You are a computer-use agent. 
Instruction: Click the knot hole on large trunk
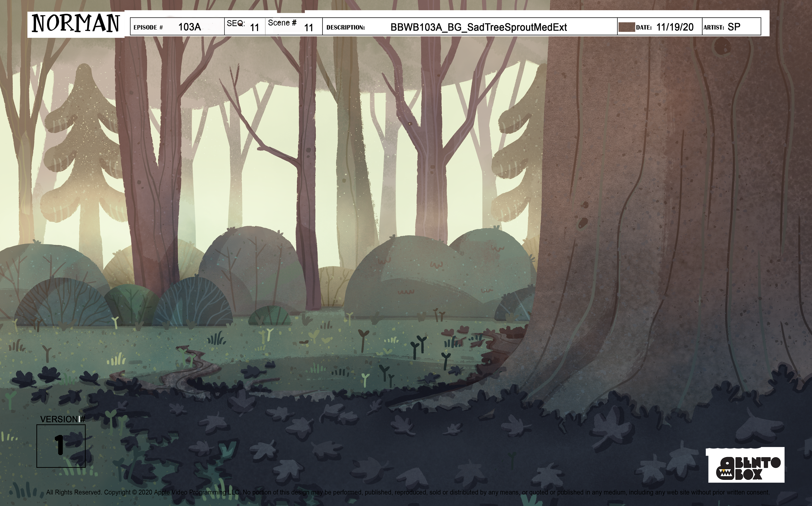[722, 46]
